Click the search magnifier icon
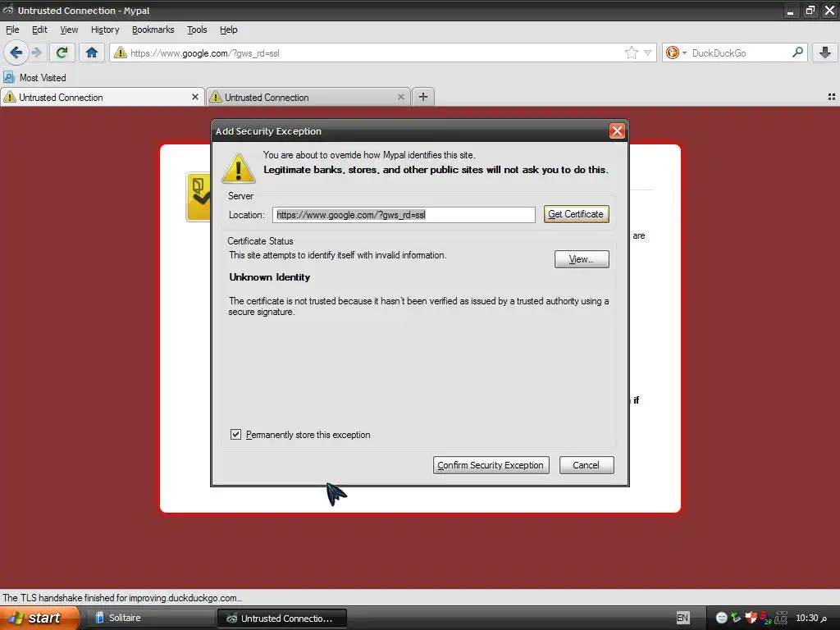Viewport: 840px width, 630px height. pos(797,52)
